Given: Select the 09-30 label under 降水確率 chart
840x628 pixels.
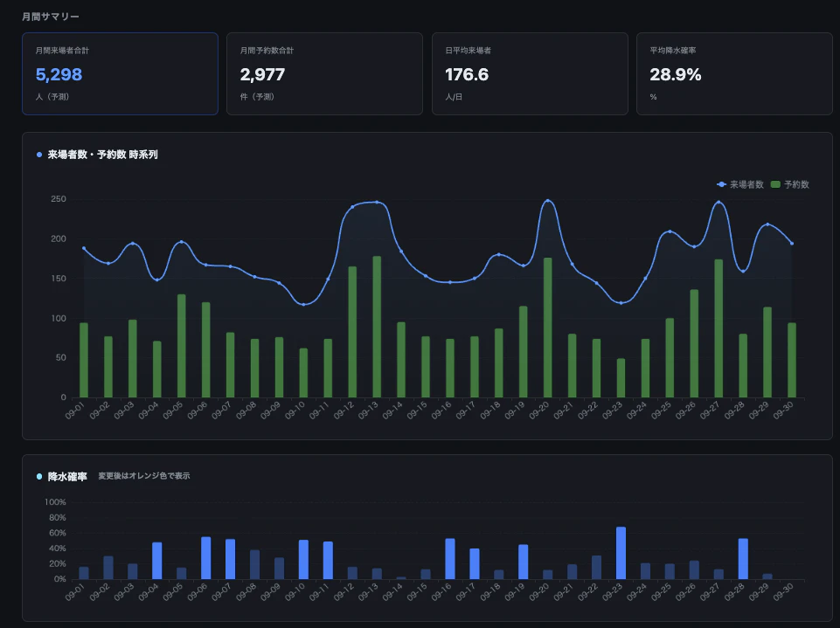Looking at the screenshot, I should (x=782, y=591).
